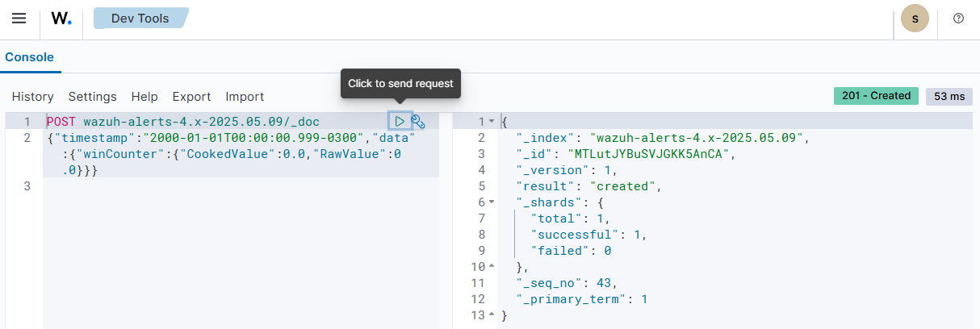Send request with play icon
This screenshot has height=329, width=980.
[x=400, y=121]
